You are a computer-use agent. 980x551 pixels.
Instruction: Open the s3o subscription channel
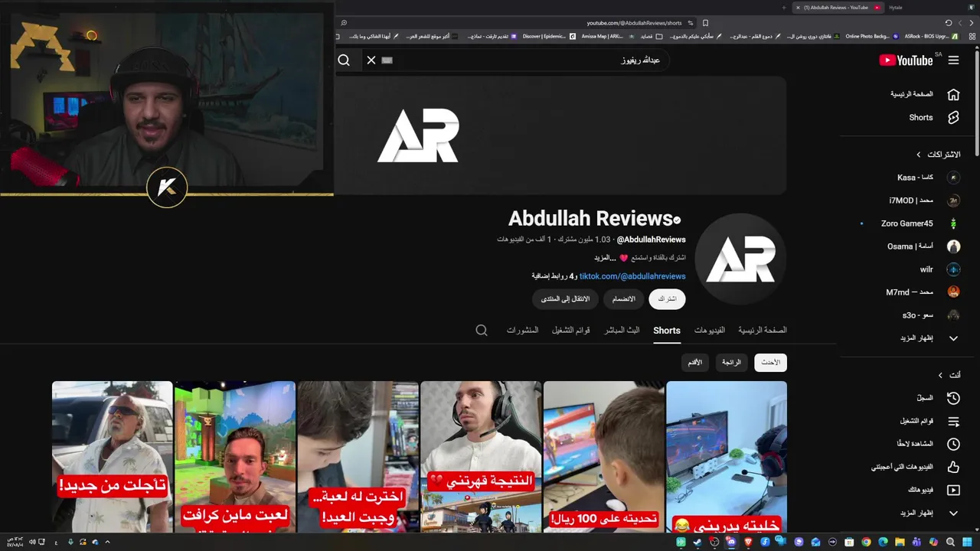[x=931, y=315]
